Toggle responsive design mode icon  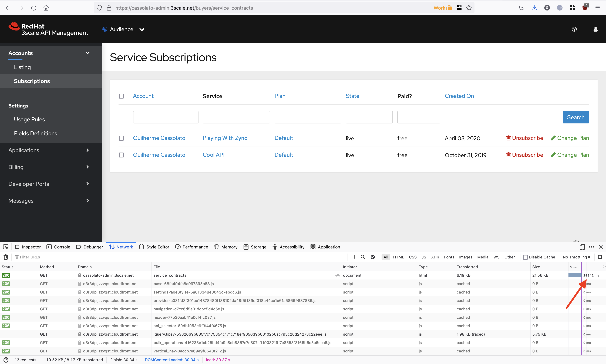click(582, 247)
